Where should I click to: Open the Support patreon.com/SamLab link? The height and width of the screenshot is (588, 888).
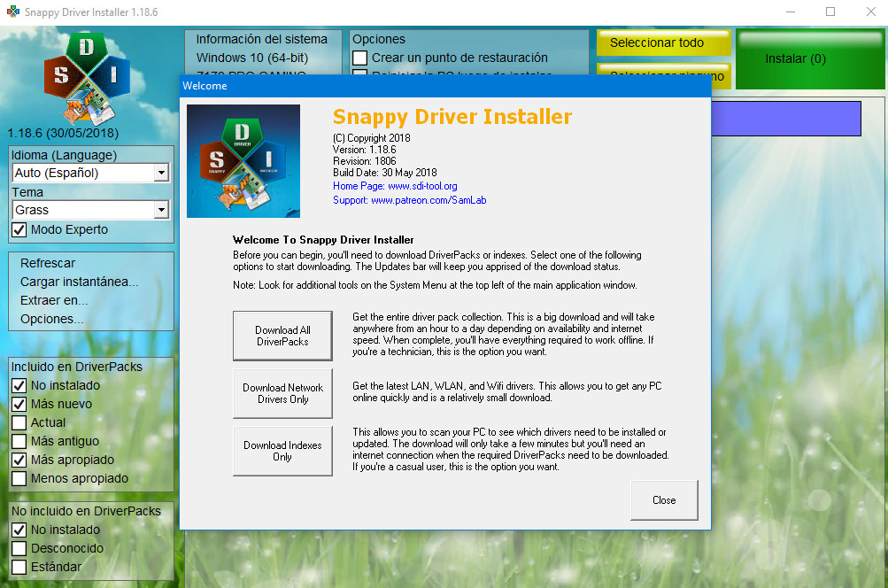click(x=409, y=200)
